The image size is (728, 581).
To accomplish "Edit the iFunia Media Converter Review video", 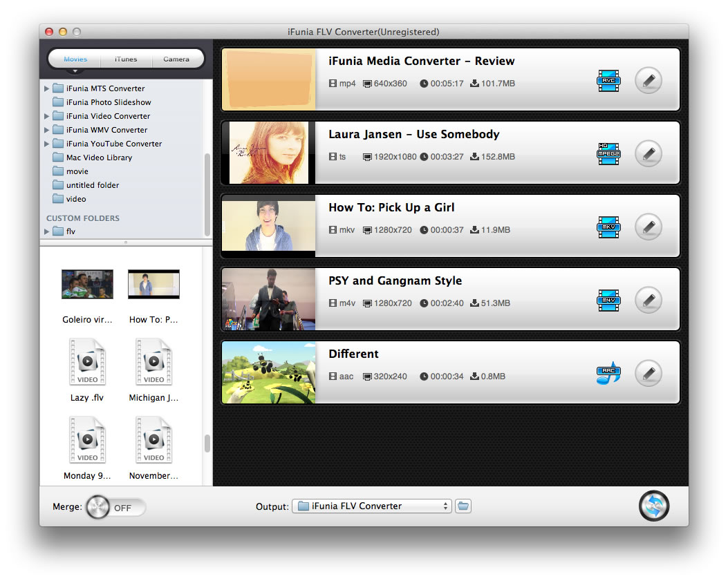I will [x=648, y=81].
